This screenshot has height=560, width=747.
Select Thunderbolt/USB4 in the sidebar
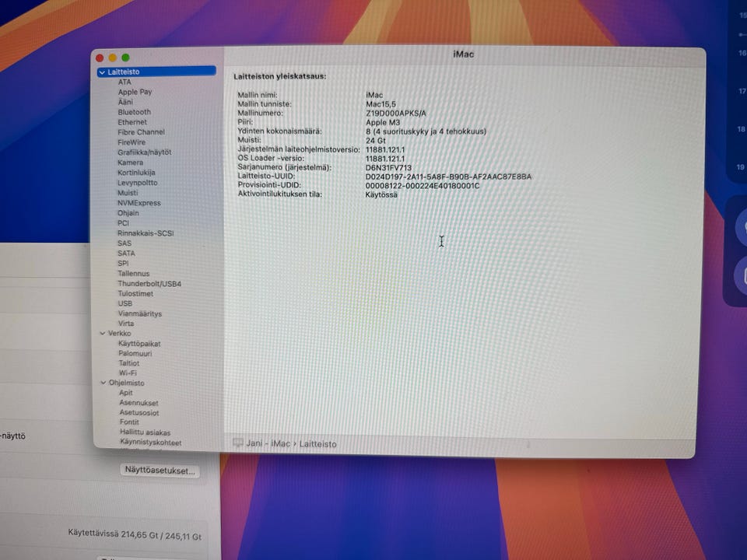149,284
